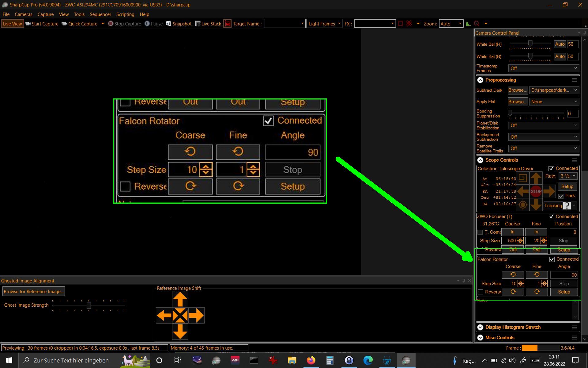The width and height of the screenshot is (588, 368).
Task: Rotate Falcon Rotator coarse counter-clockwise
Action: point(513,275)
